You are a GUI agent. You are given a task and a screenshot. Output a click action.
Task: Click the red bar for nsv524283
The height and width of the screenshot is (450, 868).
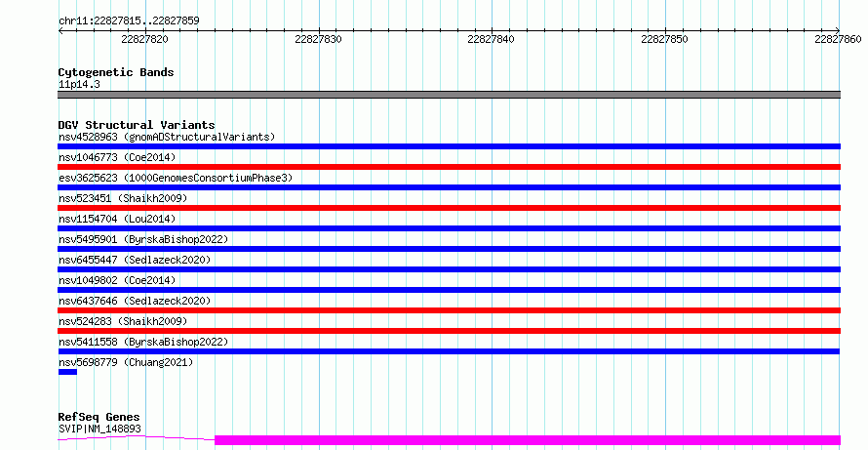(x=449, y=331)
